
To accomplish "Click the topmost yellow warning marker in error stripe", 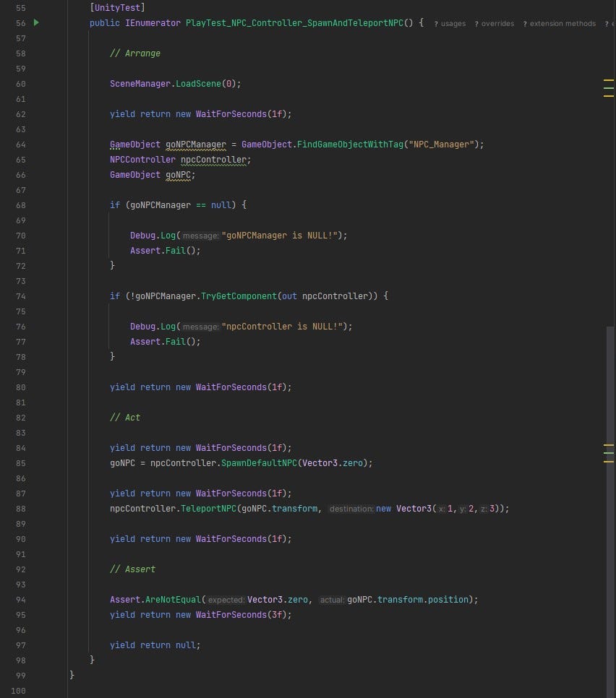I will (609, 80).
